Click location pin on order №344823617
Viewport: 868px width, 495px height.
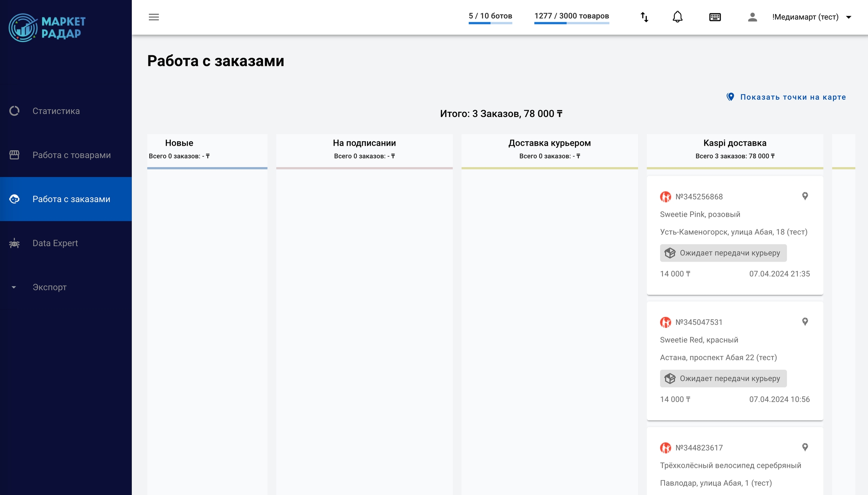click(x=805, y=447)
